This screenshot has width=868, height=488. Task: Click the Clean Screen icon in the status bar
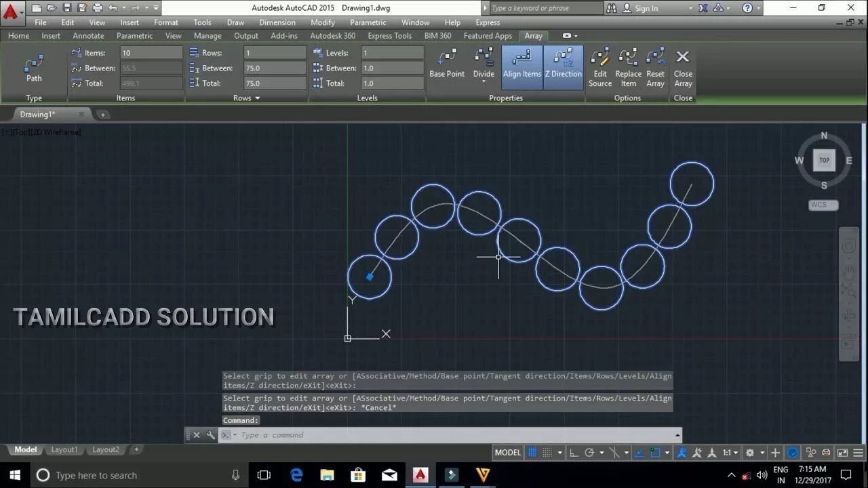842,453
